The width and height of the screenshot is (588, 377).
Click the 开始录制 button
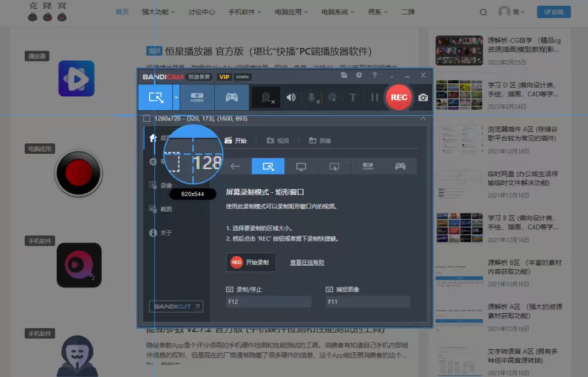pyautogui.click(x=250, y=262)
